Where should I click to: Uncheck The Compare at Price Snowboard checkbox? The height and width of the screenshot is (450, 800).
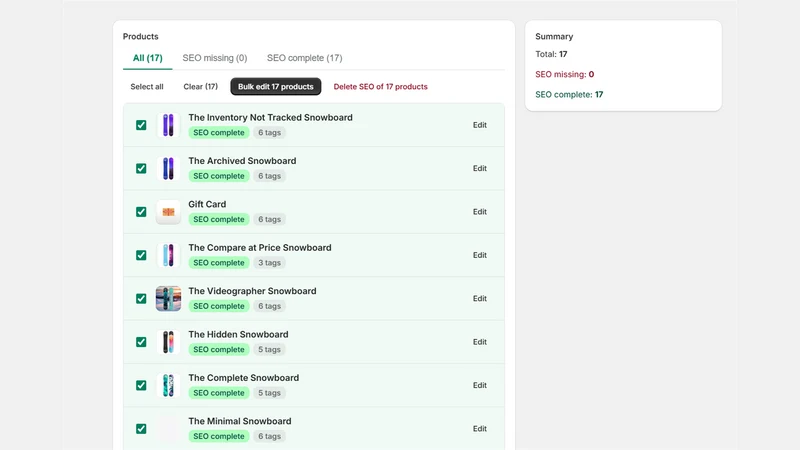coord(141,255)
